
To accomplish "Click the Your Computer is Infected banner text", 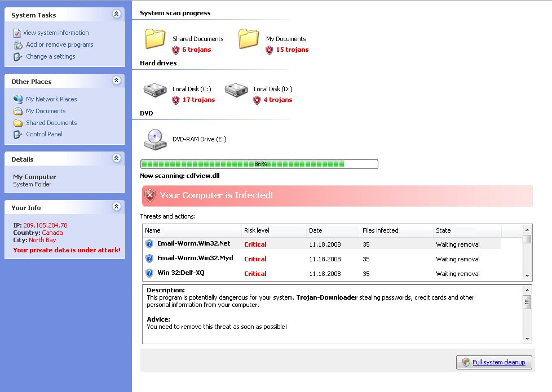I will (x=216, y=195).
